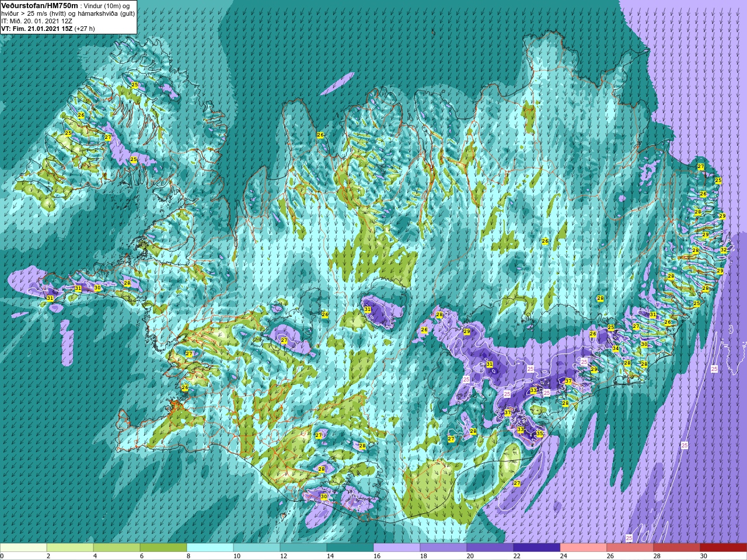Click the colour scale tick label 20
This screenshot has width=747, height=560.
470,556
